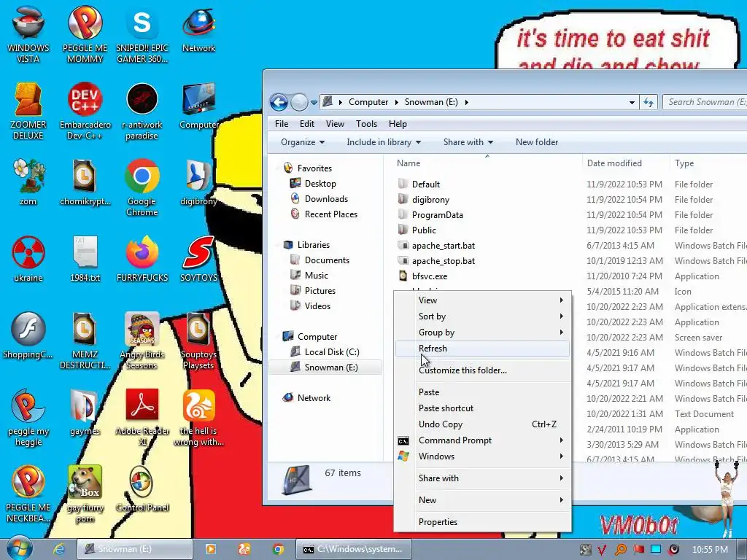Click the Skype SNIPED!! EPIC GAMER icon

(142, 34)
